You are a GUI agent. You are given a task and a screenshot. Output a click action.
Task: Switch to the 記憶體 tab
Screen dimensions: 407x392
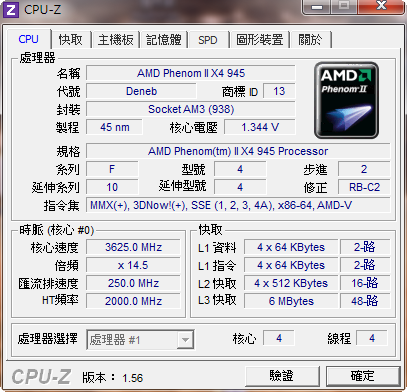click(x=164, y=40)
